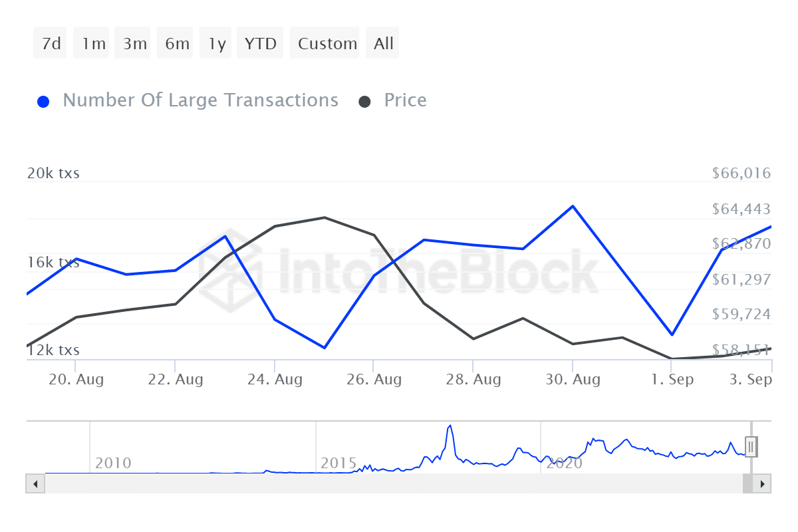Click the 2015 label in navigator
This screenshot has width=798, height=532.
(338, 463)
